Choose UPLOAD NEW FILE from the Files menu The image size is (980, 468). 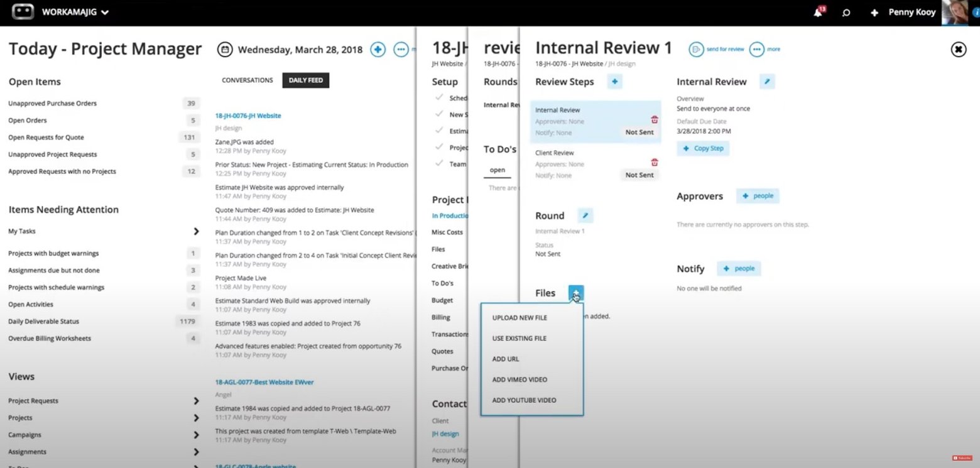coord(520,317)
